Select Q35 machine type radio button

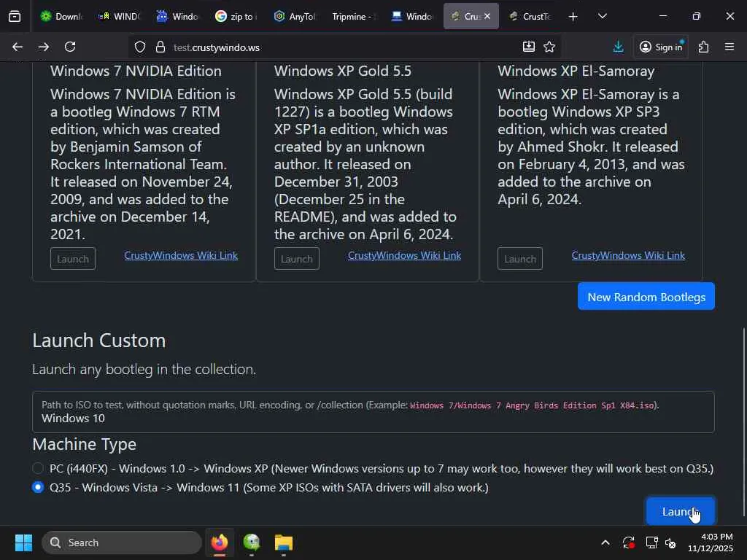point(38,487)
